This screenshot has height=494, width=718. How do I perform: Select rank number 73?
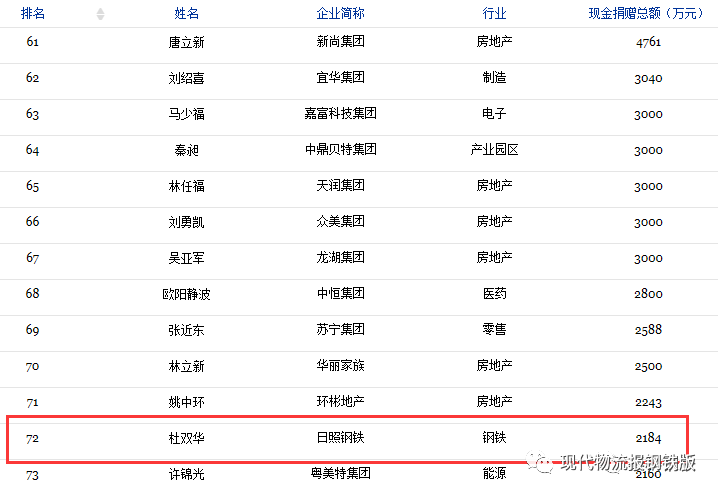[33, 475]
